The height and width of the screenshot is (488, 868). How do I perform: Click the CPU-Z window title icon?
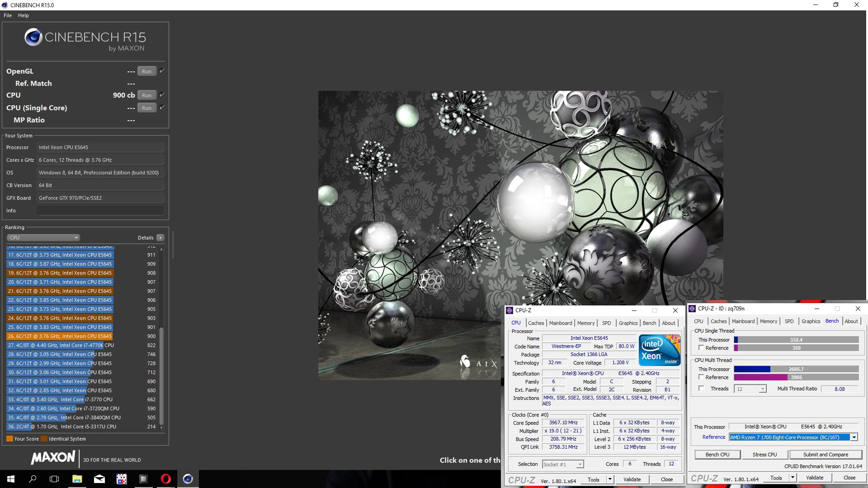pyautogui.click(x=509, y=310)
